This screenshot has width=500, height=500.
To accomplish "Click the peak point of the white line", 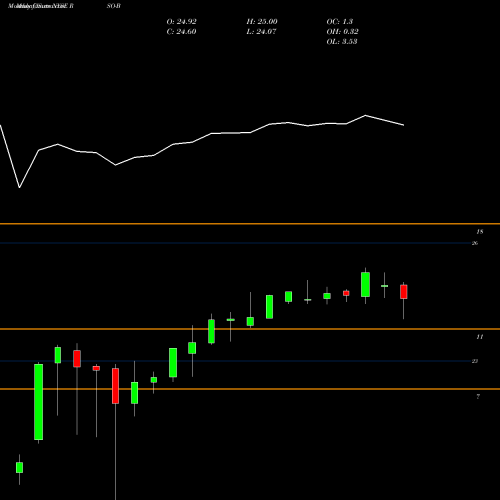I will (365, 115).
